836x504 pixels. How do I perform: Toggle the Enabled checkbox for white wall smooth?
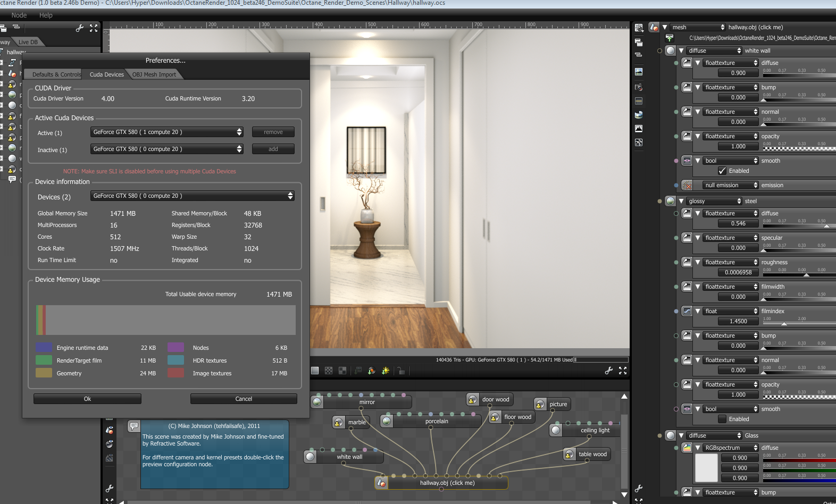722,171
